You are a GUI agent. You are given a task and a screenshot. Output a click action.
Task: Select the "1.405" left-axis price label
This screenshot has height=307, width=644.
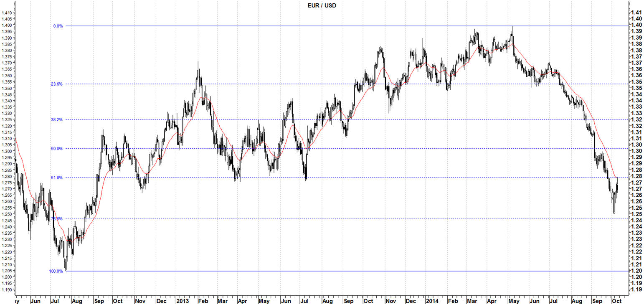(7, 19)
